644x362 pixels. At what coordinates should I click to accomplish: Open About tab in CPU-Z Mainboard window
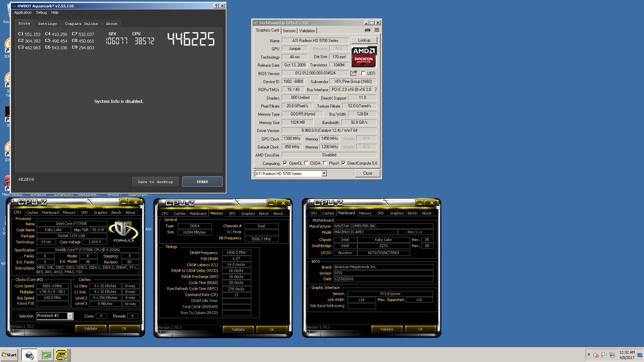click(x=427, y=213)
